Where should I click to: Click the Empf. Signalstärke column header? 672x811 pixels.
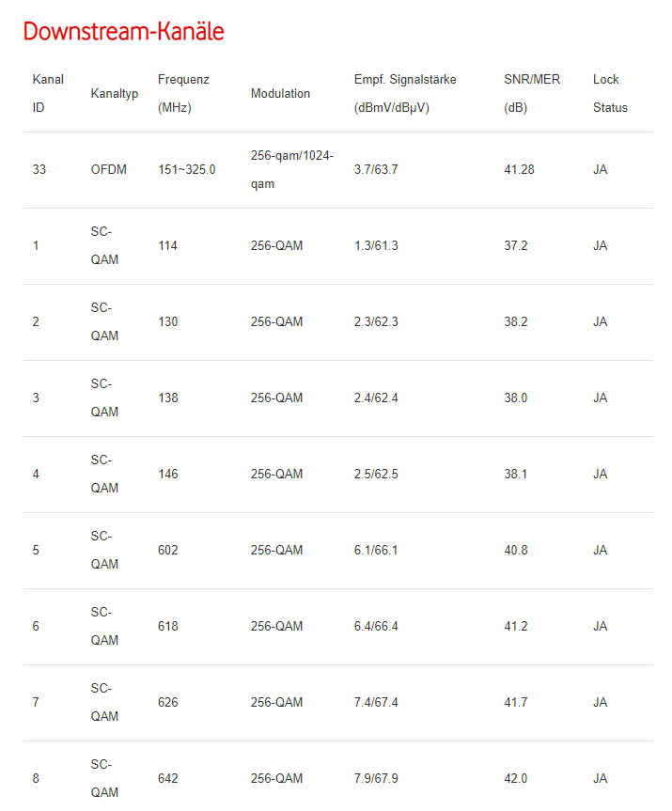tap(405, 93)
